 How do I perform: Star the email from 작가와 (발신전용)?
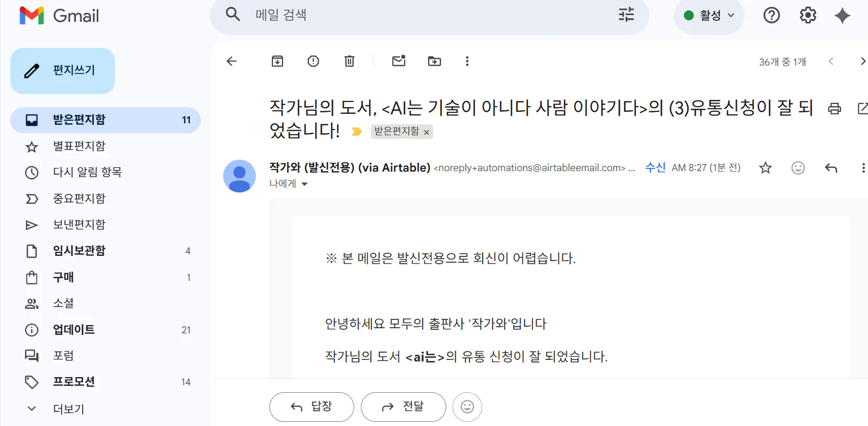click(765, 167)
